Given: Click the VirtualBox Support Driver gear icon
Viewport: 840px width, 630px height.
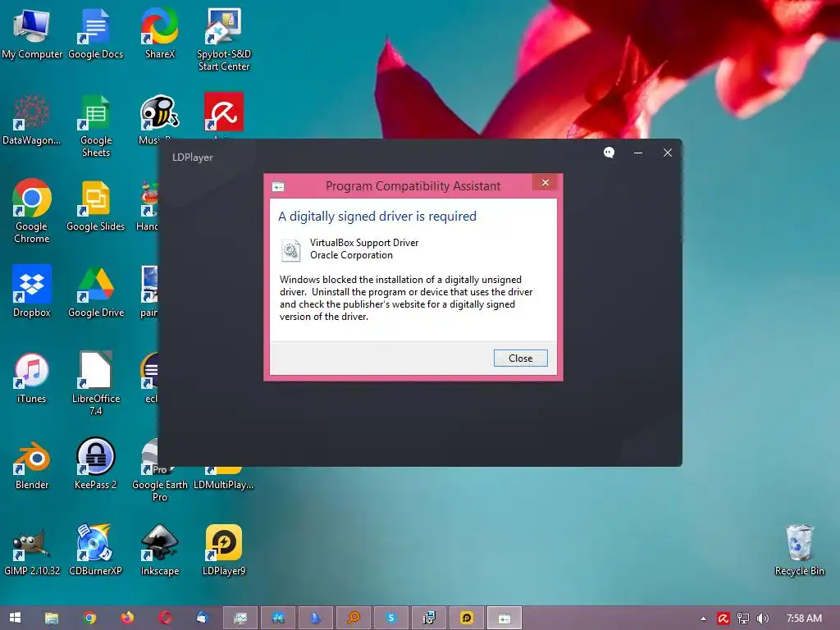Looking at the screenshot, I should (x=291, y=249).
